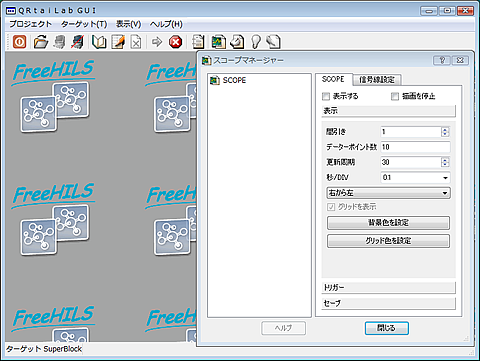Click the 間引き value field
This screenshot has width=480, height=361.
click(x=411, y=132)
